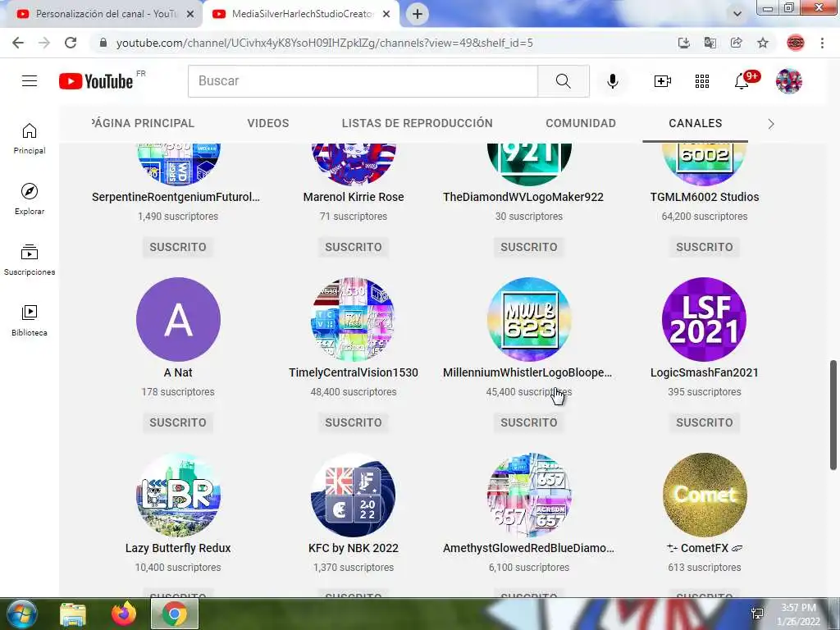Toggle SUSCRITO for A Nat
840x630 pixels.
(178, 422)
